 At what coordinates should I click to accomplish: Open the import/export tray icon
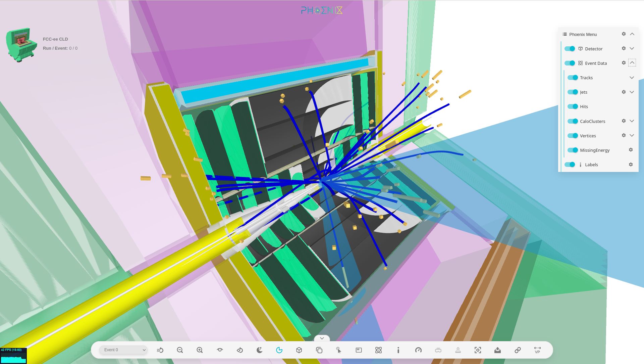497,350
